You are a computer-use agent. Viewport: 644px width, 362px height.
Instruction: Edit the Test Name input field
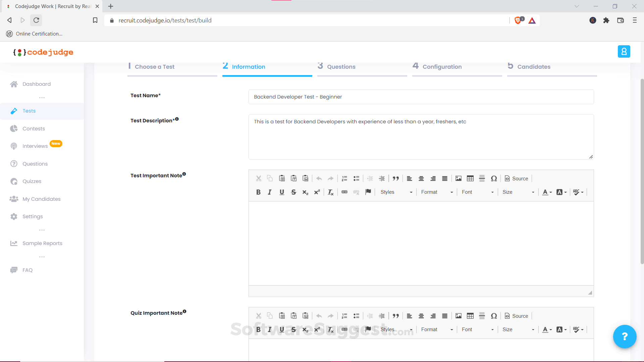[421, 97]
